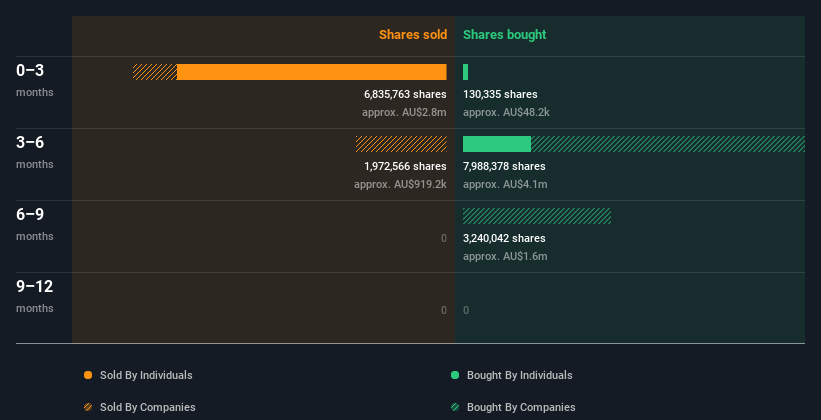
Task: Click the 6,835,763 shares value label
Action: [x=405, y=94]
